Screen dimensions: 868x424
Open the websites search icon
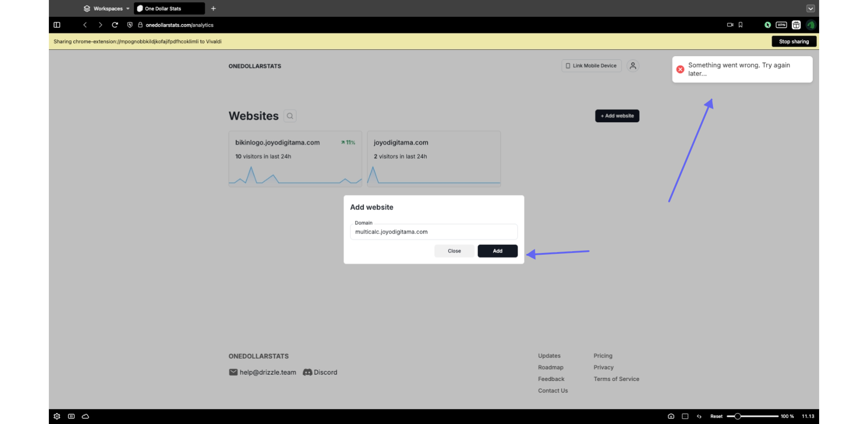(290, 116)
